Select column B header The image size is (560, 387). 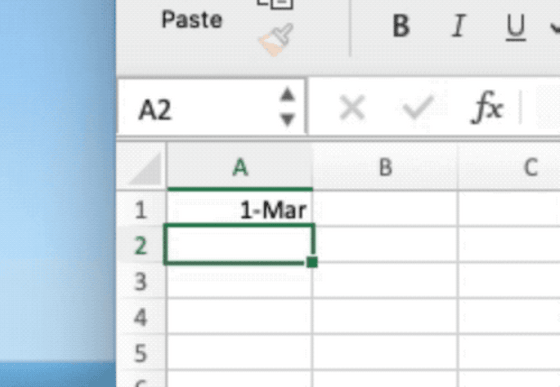385,167
